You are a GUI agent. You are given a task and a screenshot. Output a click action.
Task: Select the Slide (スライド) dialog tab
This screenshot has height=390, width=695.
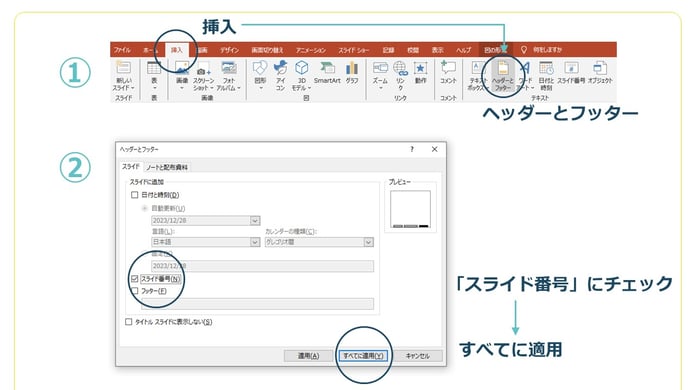pyautogui.click(x=131, y=167)
